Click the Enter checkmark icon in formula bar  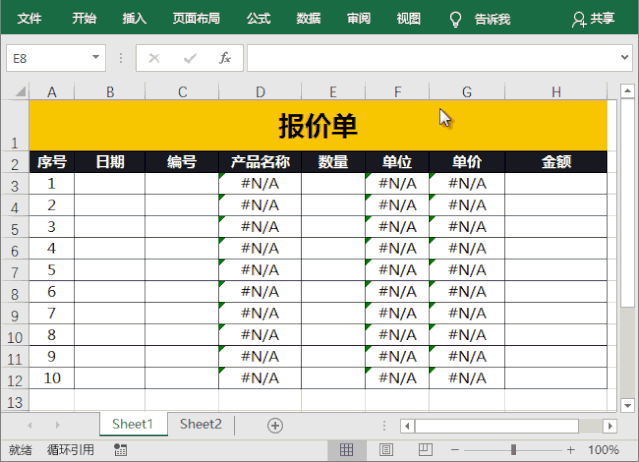190,58
